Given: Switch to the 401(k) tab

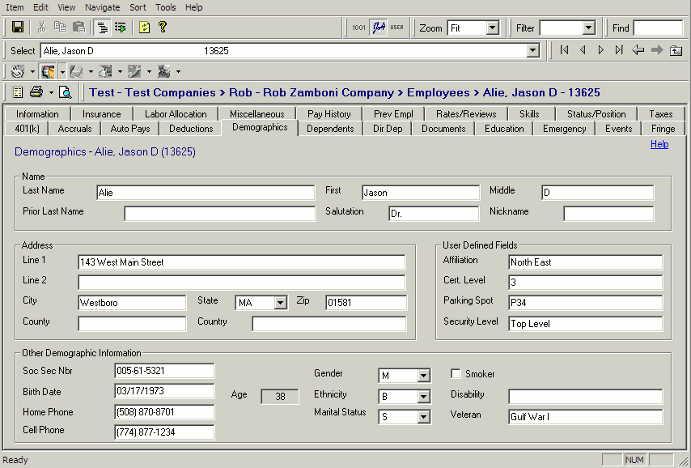Looking at the screenshot, I should [27, 129].
